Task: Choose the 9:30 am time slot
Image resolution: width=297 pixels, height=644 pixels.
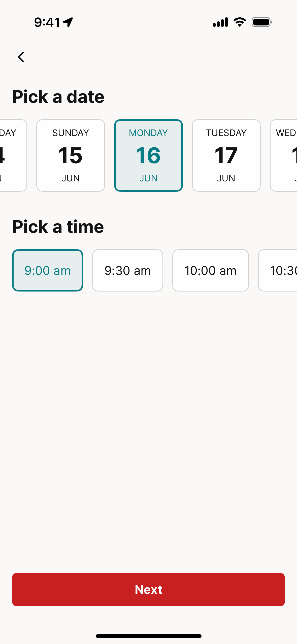Action: point(127,270)
